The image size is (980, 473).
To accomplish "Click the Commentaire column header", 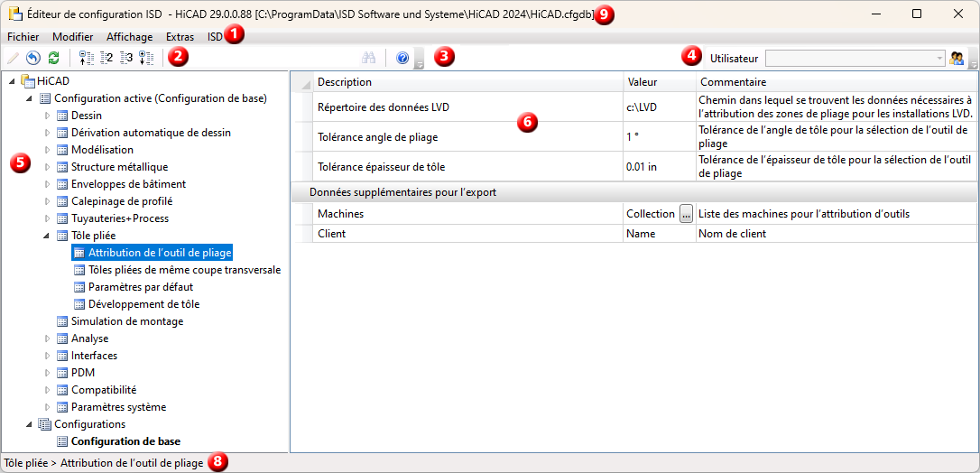I will 837,82.
